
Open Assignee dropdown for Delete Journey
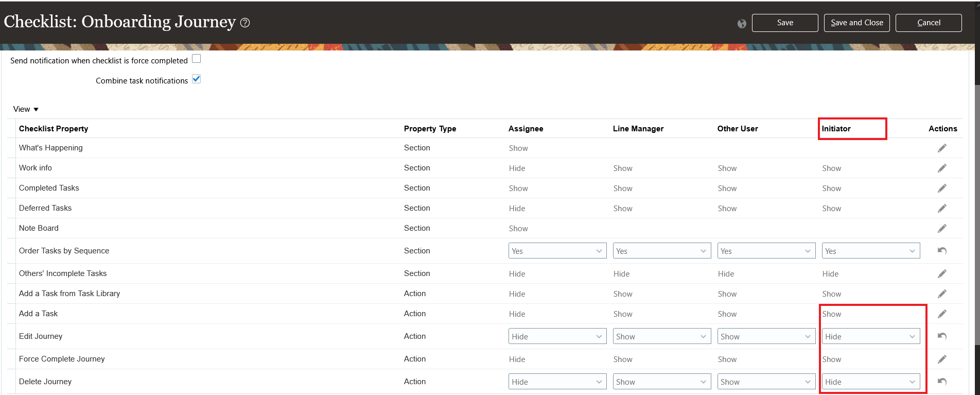(557, 382)
